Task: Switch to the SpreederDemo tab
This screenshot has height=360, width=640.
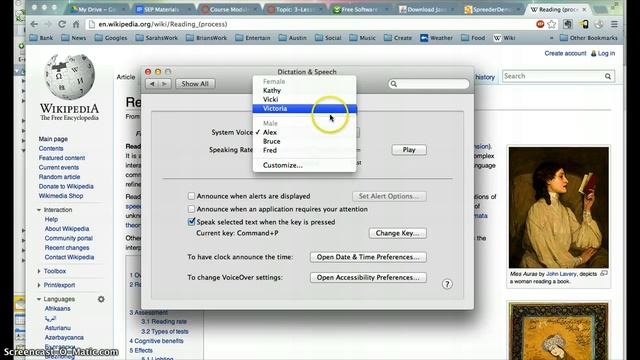Action: pos(492,9)
